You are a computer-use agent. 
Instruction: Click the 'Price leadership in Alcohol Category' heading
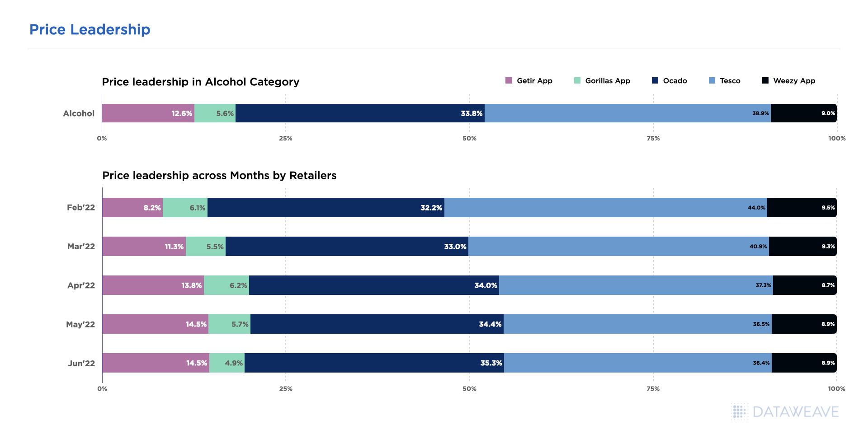tap(201, 82)
